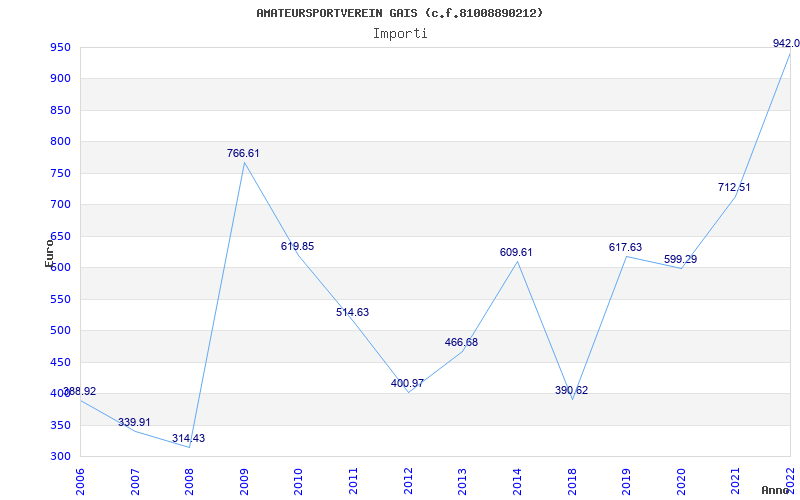Click the 450 y-axis value
Image resolution: width=800 pixels, height=500 pixels.
[60, 362]
